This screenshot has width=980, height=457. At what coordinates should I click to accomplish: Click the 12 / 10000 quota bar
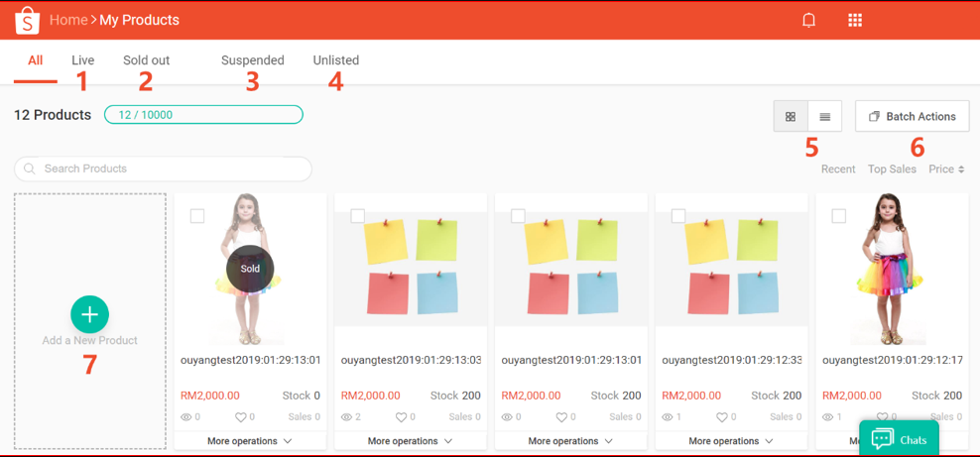point(203,115)
